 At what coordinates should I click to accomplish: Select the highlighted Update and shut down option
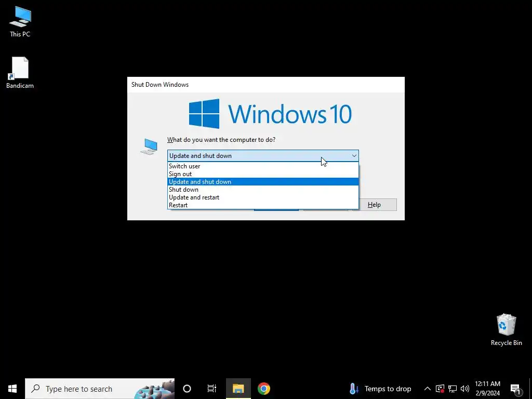263,182
